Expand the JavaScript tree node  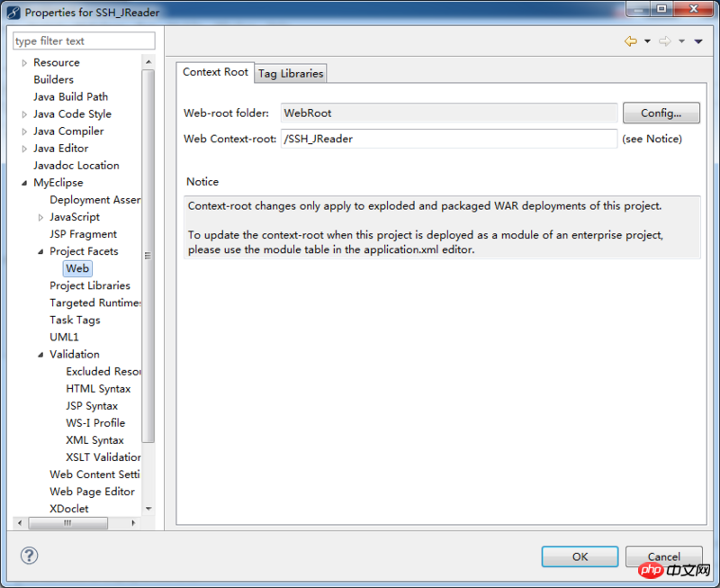40,217
